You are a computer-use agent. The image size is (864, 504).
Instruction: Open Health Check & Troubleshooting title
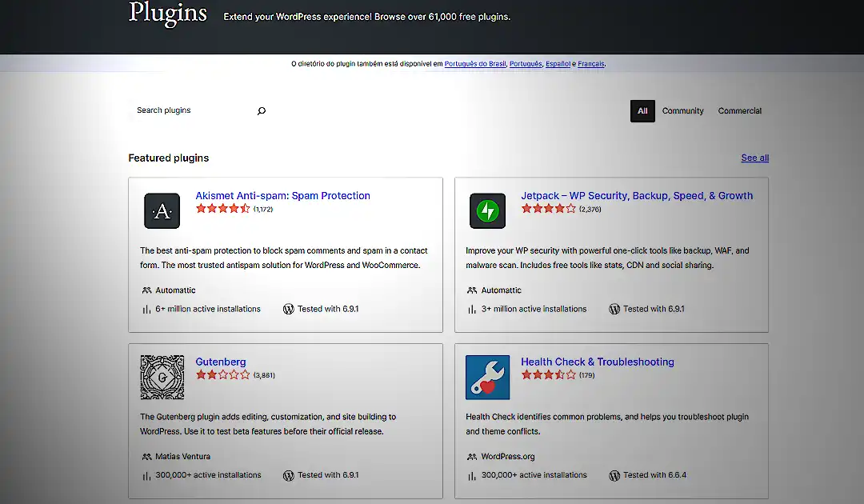point(598,362)
